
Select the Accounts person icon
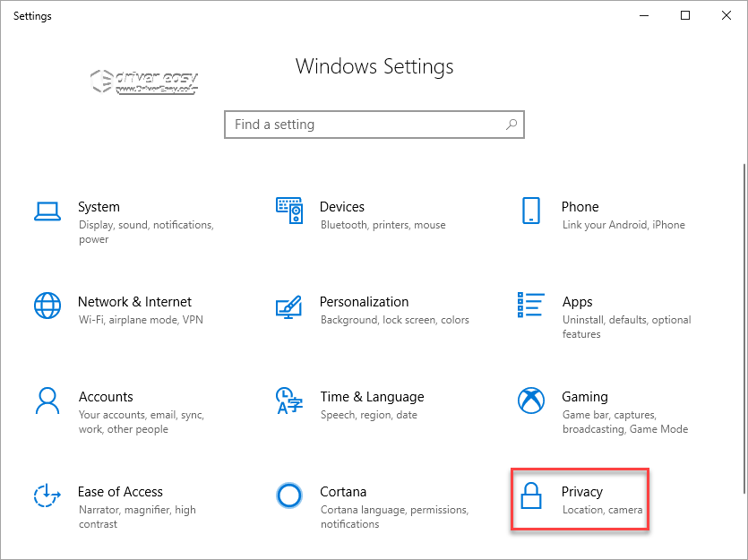pos(47,401)
